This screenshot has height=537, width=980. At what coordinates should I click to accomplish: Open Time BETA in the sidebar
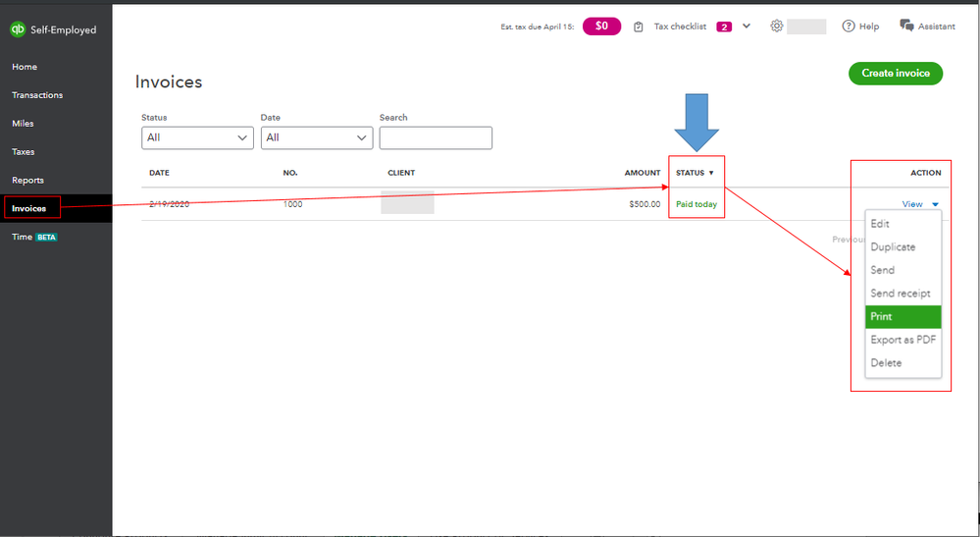tap(34, 237)
